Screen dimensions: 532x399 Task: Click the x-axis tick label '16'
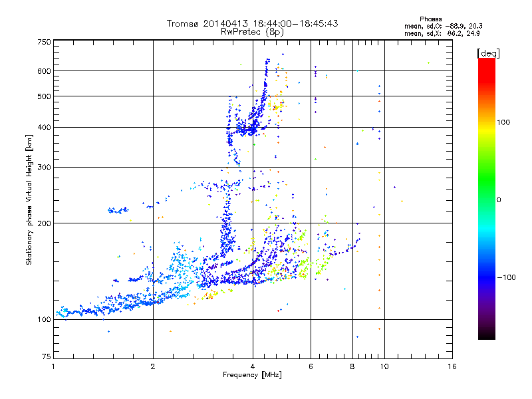tap(452, 366)
